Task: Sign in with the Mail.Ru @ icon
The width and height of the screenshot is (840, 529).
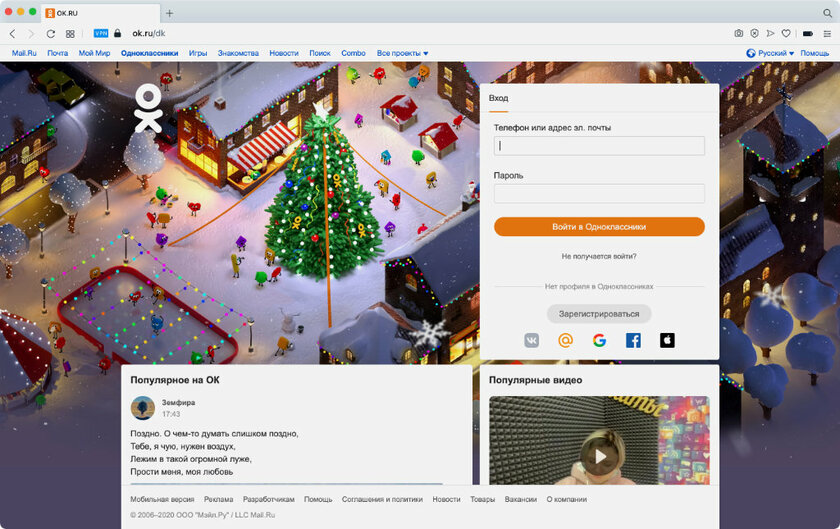Action: tap(565, 340)
